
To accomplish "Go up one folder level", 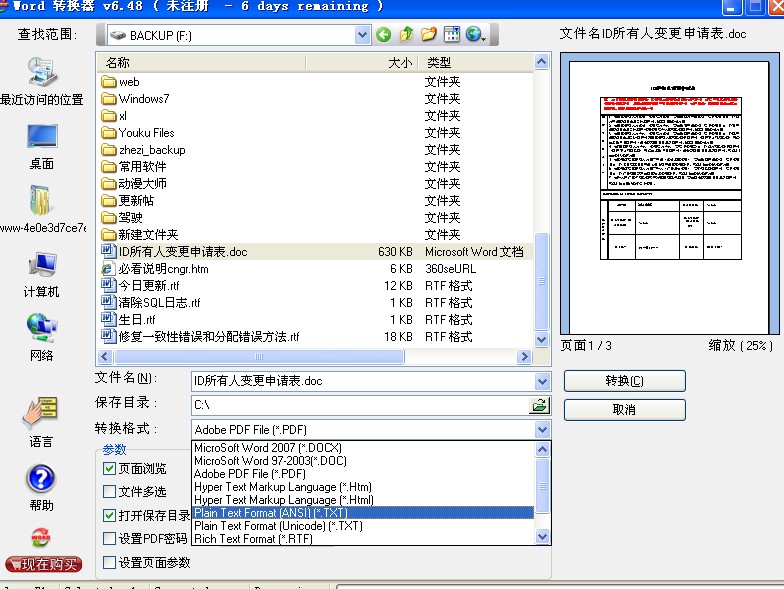I will pos(406,35).
